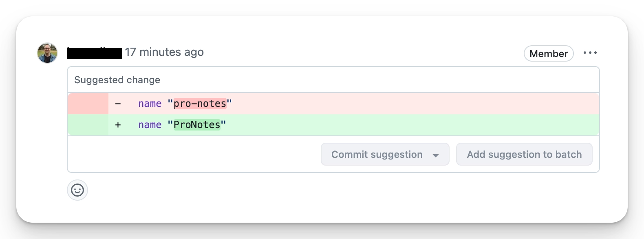This screenshot has width=644, height=239.
Task: Click the minus sign on the removed line
Action: (x=118, y=104)
